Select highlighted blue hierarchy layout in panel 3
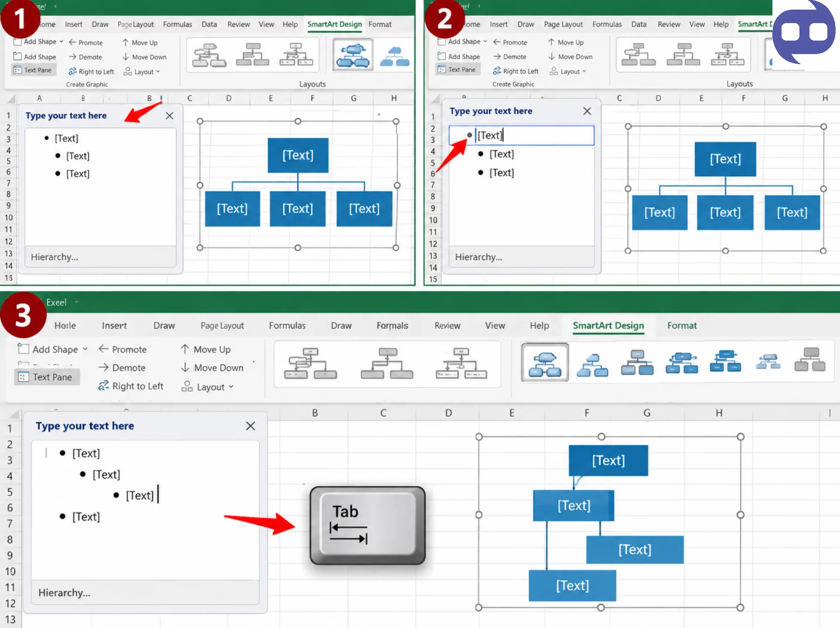This screenshot has height=628, width=840. [545, 362]
